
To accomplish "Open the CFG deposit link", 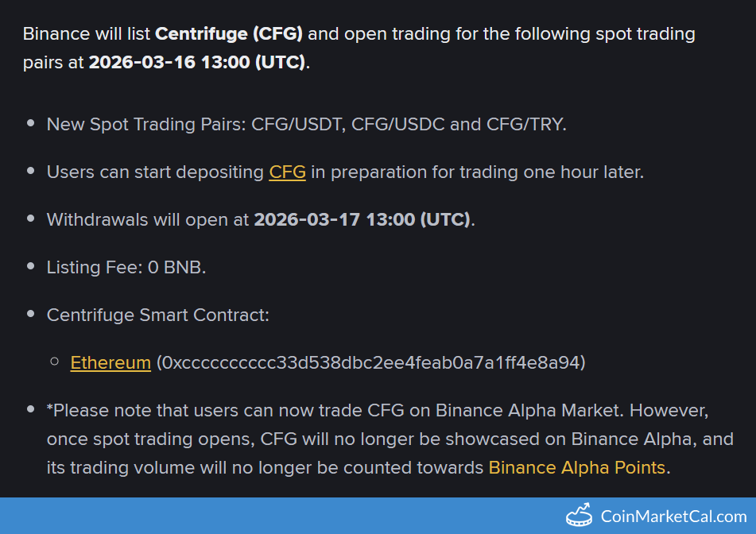I will click(x=287, y=172).
